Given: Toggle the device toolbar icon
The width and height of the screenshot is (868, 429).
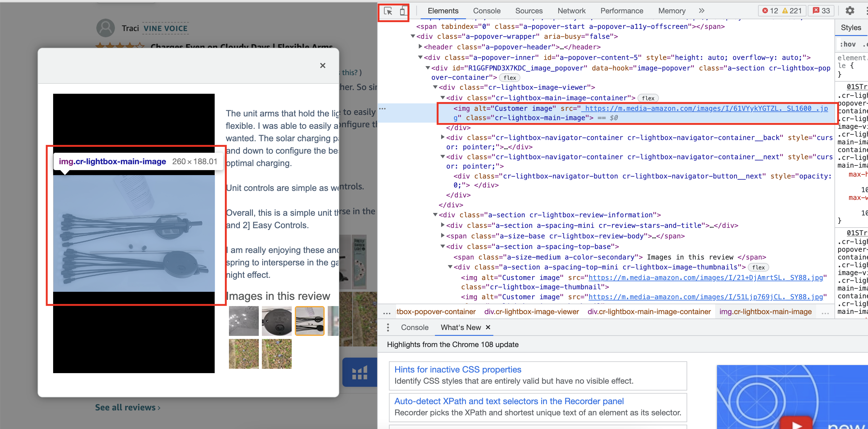Looking at the screenshot, I should click(402, 11).
